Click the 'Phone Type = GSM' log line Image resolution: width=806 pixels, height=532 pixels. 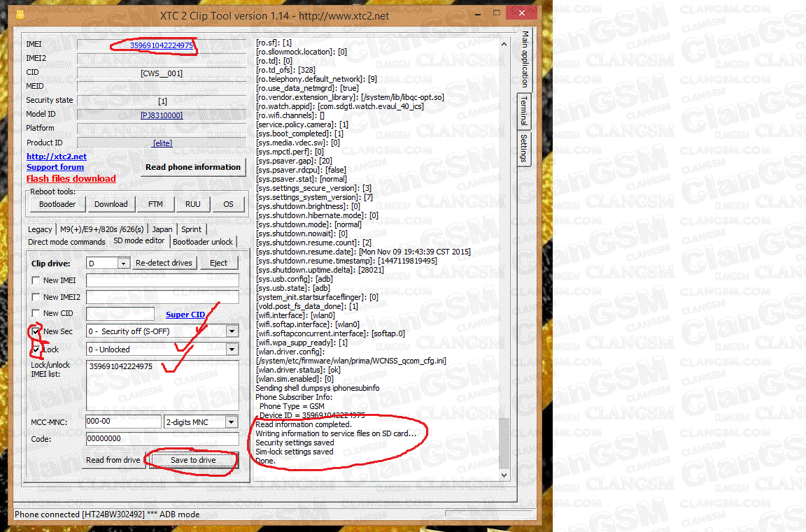[292, 406]
